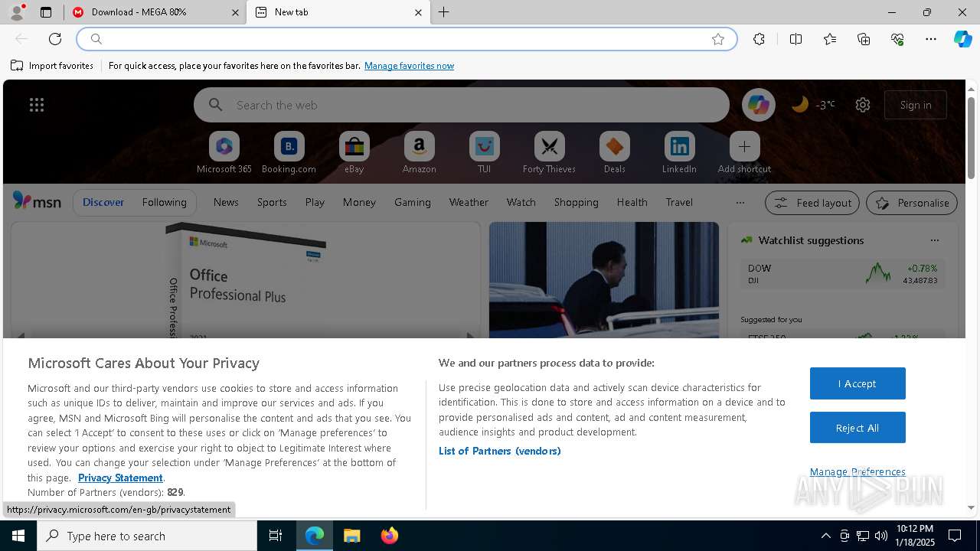Open Copilot next to web search
The width and height of the screenshot is (980, 551).
tap(759, 105)
